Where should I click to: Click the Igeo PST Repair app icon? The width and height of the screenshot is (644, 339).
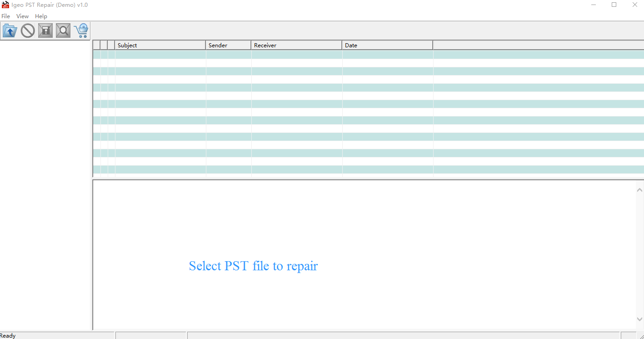(x=5, y=5)
